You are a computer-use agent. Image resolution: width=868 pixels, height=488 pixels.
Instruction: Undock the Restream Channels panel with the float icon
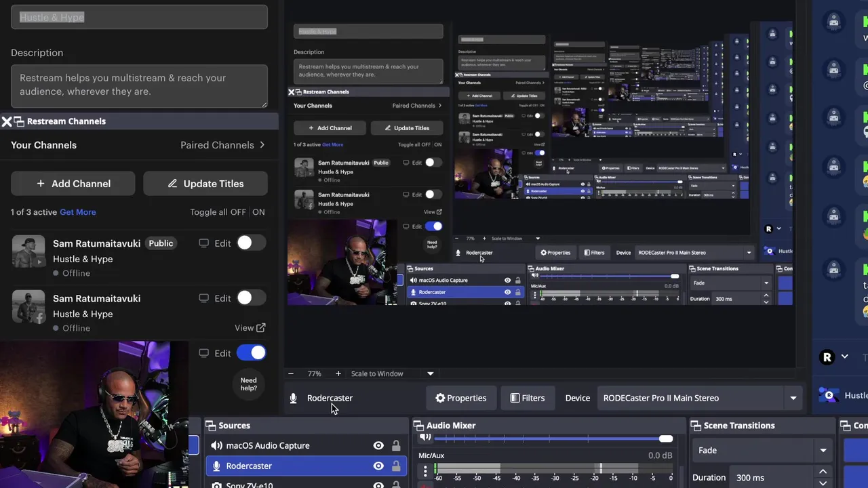click(20, 121)
